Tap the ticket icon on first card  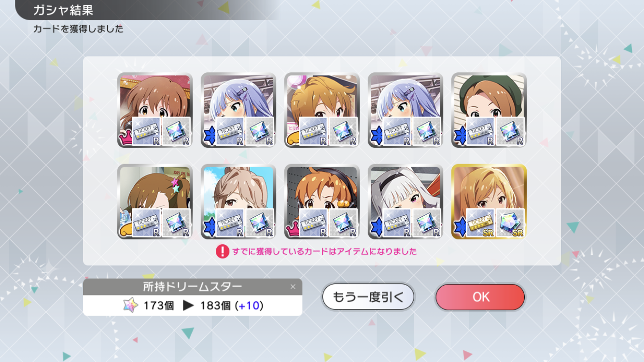coord(147,131)
